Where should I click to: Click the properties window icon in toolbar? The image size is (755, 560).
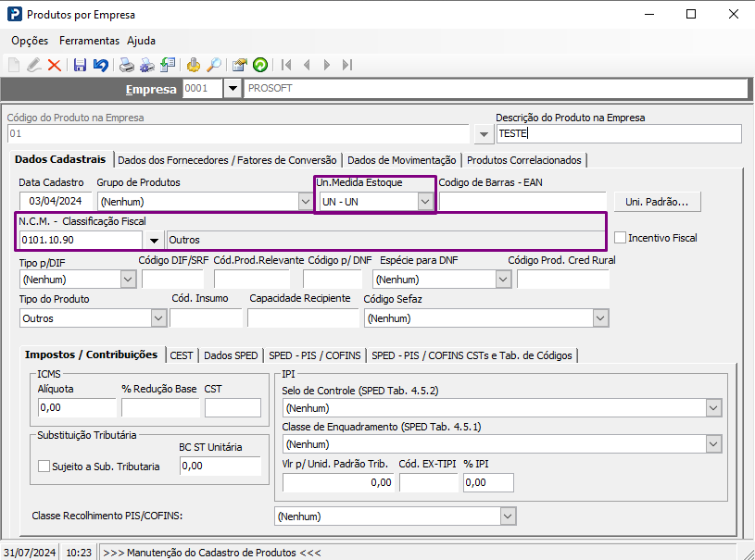[x=239, y=65]
